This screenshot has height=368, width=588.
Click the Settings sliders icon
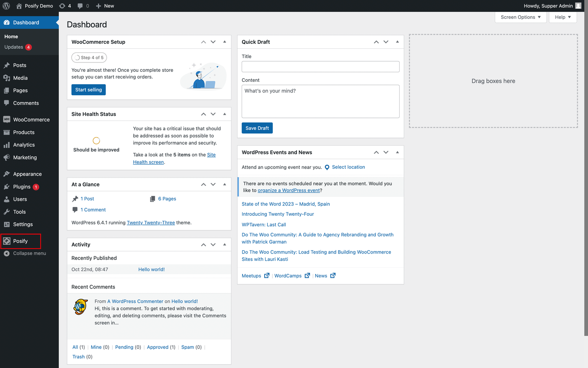(6, 224)
